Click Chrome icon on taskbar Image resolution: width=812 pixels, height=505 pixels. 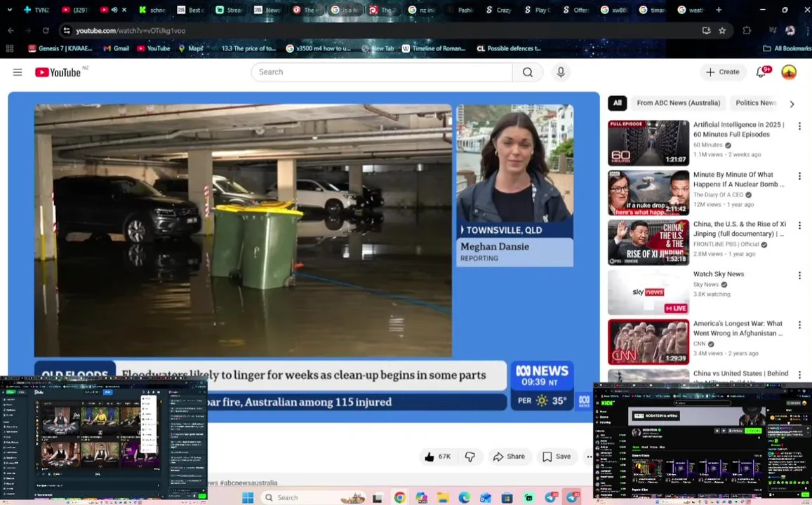[x=399, y=498]
